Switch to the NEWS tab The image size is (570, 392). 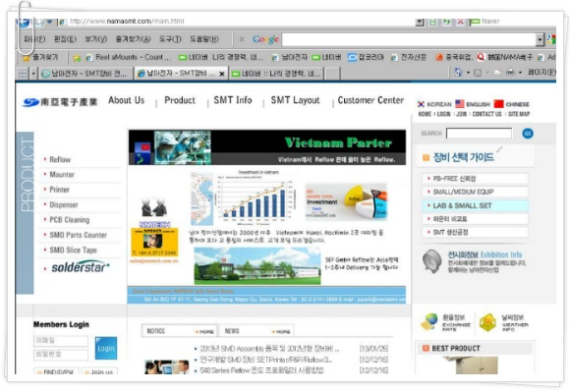click(x=232, y=331)
